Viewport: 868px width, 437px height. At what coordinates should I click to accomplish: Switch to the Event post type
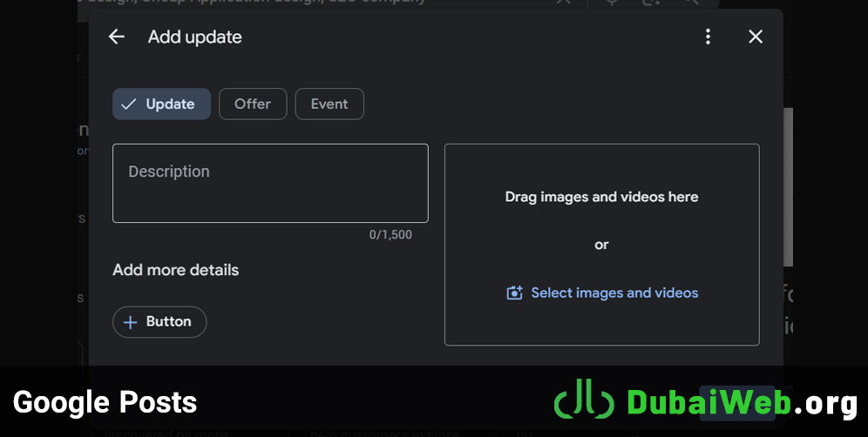[329, 104]
